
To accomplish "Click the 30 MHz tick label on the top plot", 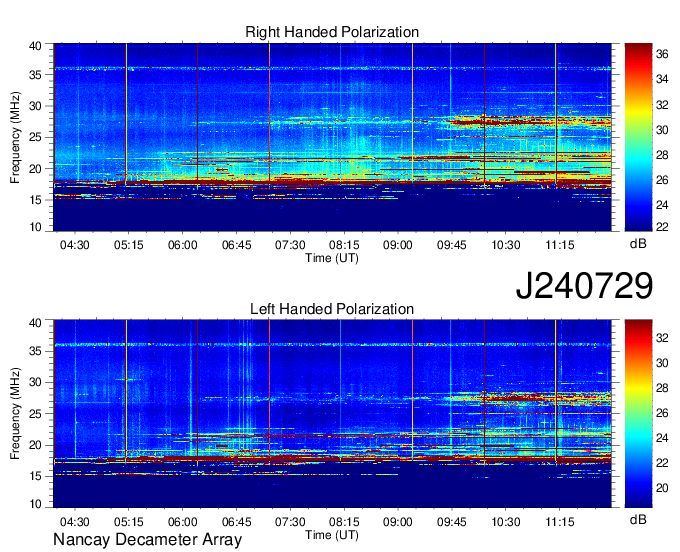I will [35, 106].
